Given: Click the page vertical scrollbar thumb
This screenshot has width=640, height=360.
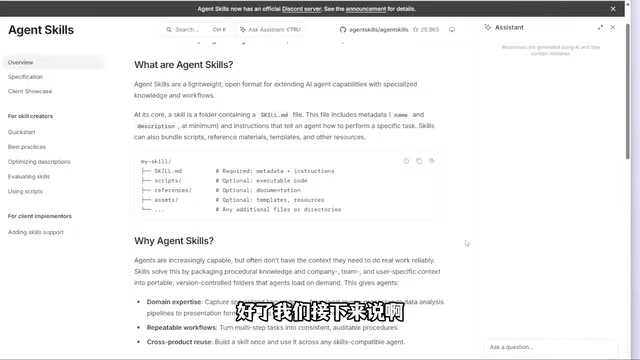Looking at the screenshot, I should point(628,92).
